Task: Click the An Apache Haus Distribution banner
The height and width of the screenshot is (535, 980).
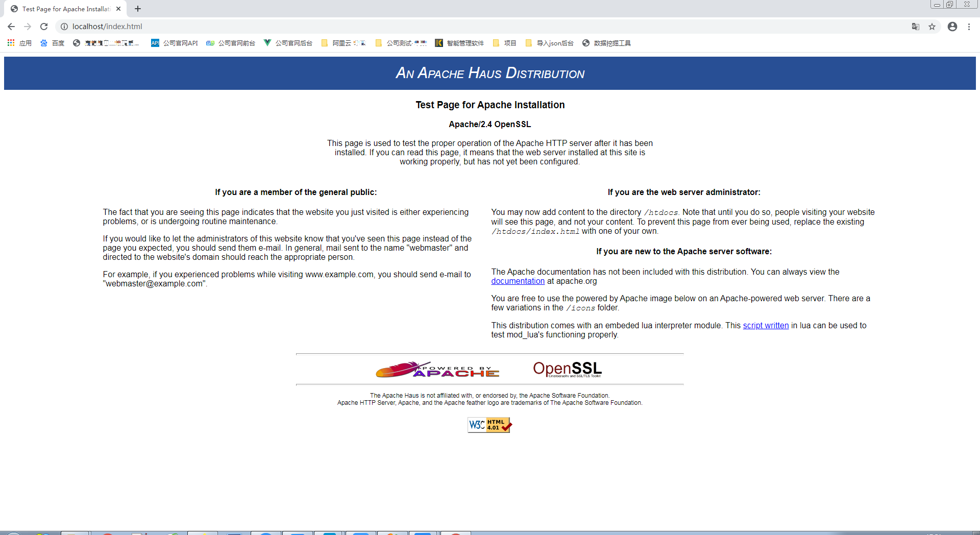Action: tap(490, 73)
